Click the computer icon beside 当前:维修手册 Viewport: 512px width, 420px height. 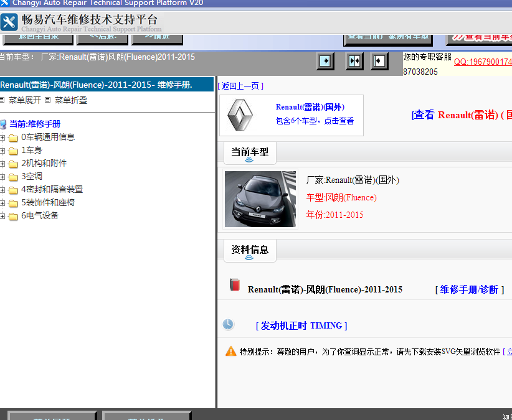pyautogui.click(x=3, y=124)
